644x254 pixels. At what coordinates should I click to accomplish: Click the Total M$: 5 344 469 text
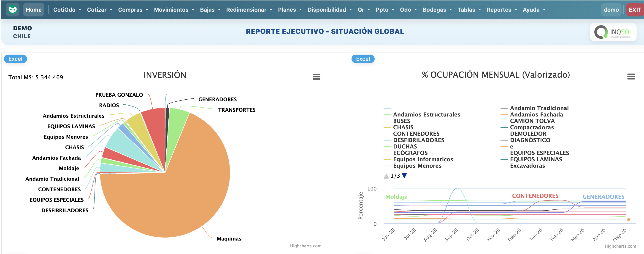[x=36, y=77]
